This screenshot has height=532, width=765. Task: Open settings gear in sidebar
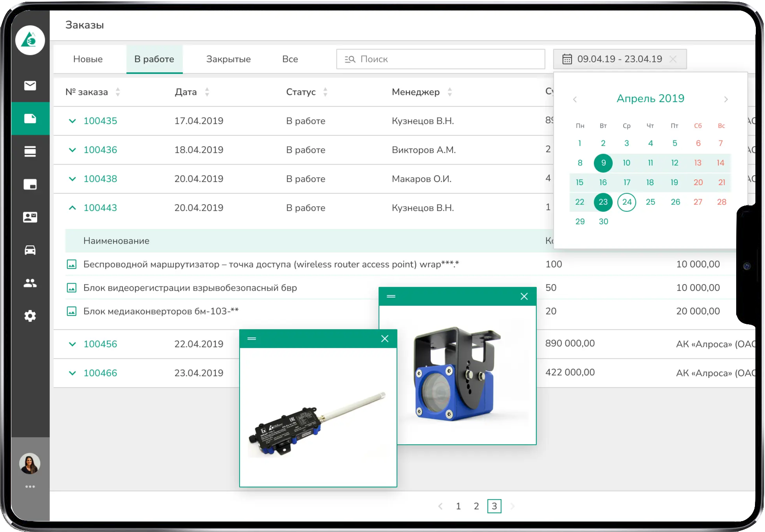click(30, 316)
